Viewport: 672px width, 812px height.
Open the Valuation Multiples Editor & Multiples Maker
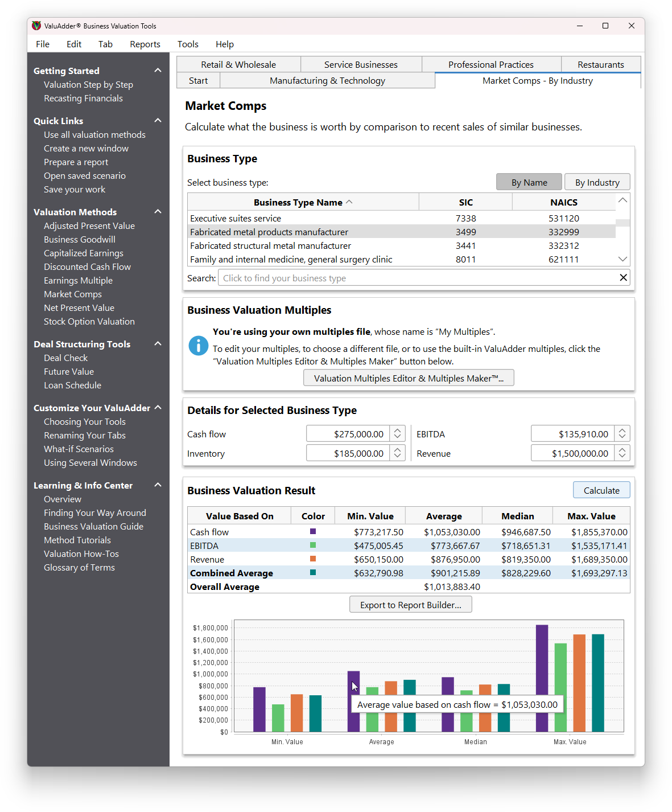click(408, 378)
